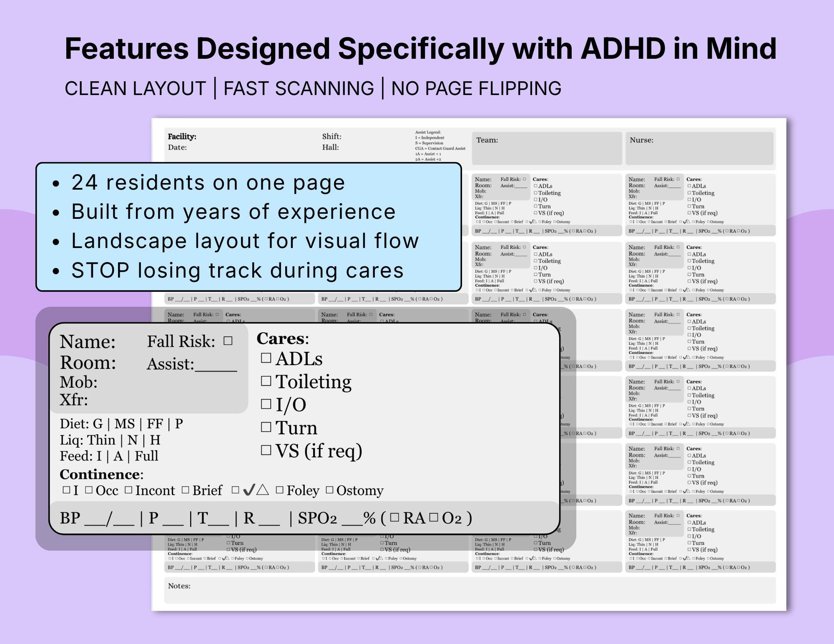Tick the RA checkbox in enlarged vitals row
The width and height of the screenshot is (834, 644).
(394, 518)
